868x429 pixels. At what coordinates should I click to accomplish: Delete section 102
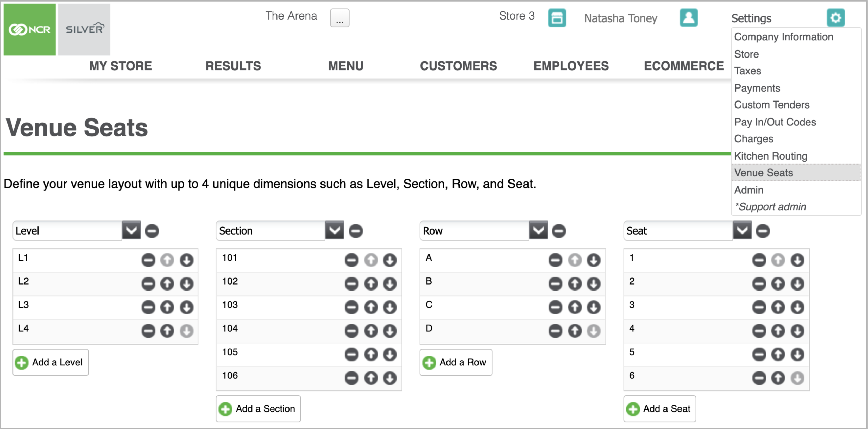tap(351, 284)
